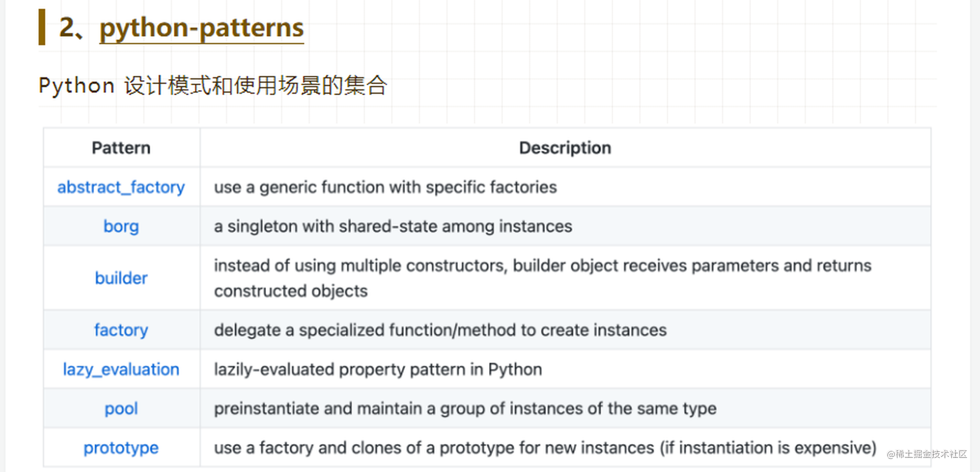Viewport: 980px width, 472px height.
Task: Open the python-patterns heading link
Action: [x=200, y=29]
